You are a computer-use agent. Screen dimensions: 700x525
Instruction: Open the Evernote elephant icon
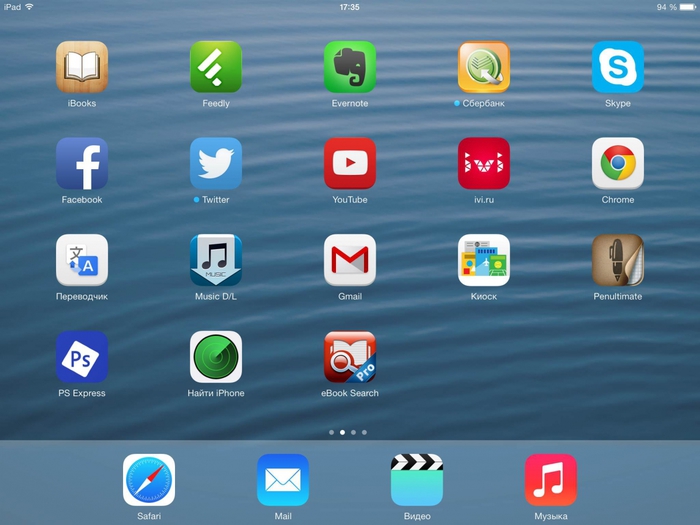tap(350, 67)
